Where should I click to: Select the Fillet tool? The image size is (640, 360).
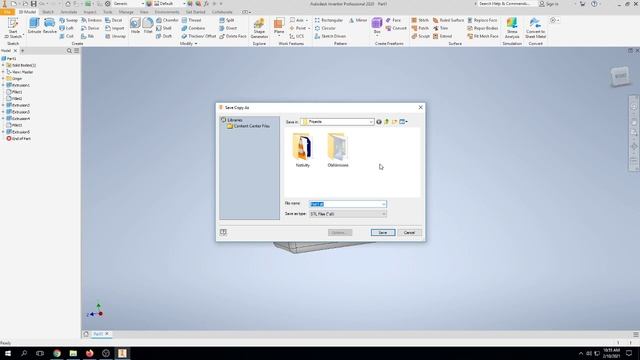(148, 26)
